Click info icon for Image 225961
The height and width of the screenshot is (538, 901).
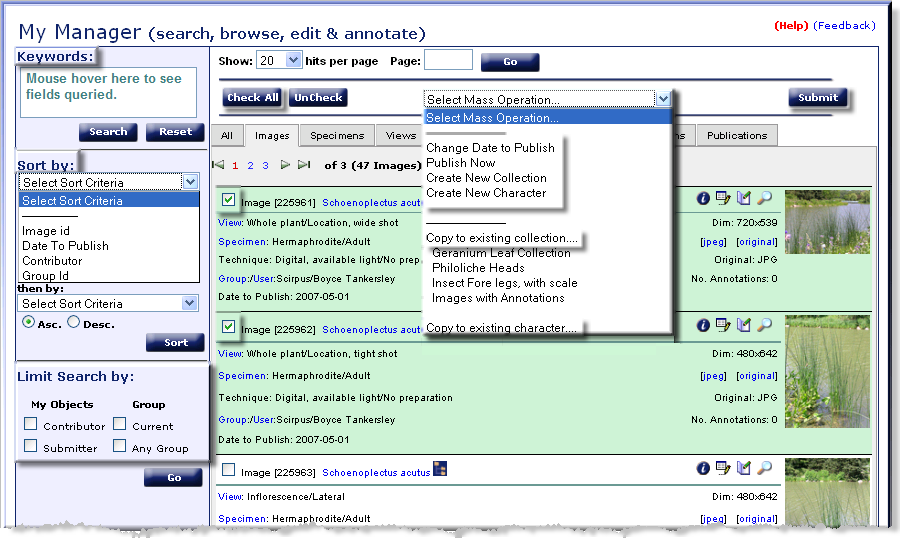(x=703, y=200)
